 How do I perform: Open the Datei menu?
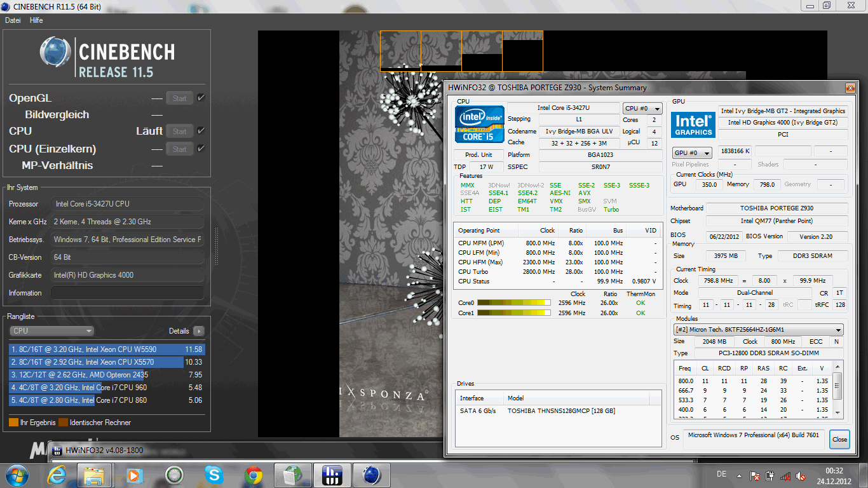(13, 20)
